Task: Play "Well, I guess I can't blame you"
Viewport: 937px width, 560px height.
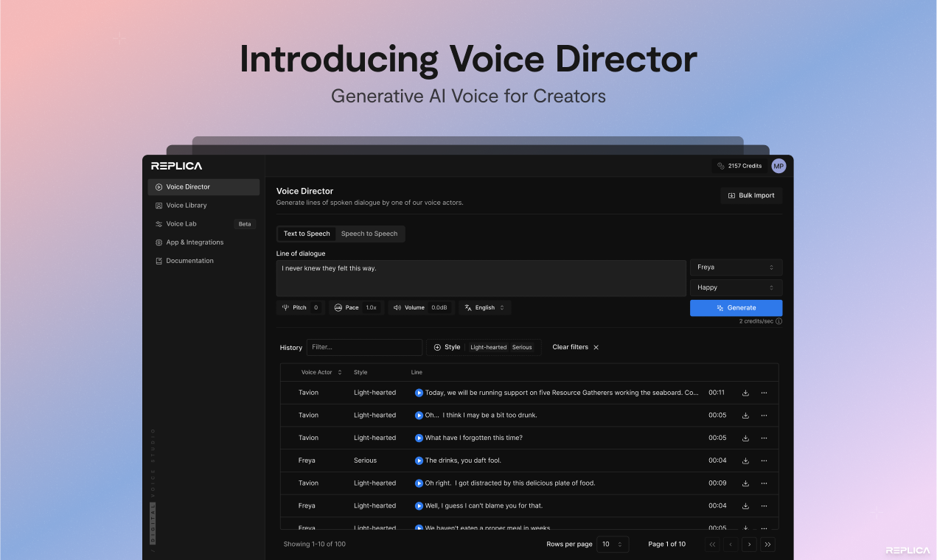Action: pos(419,506)
